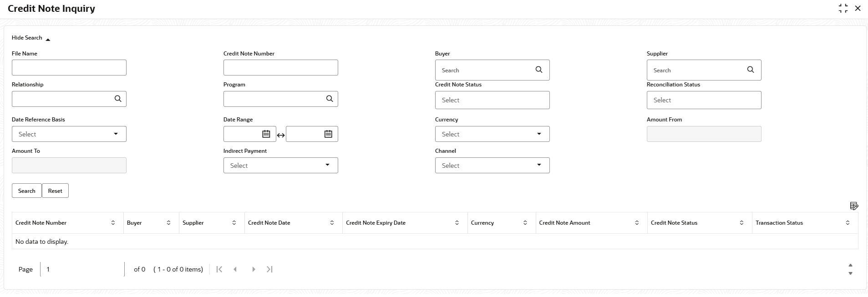Sort the table by the Supplier column
Screen dimensions: 868x297
(234, 223)
